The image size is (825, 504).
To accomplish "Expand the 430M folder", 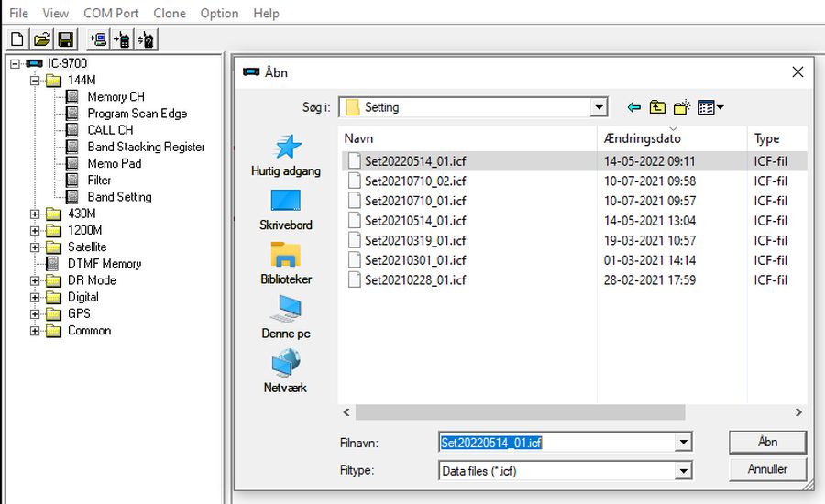I will 35,214.
